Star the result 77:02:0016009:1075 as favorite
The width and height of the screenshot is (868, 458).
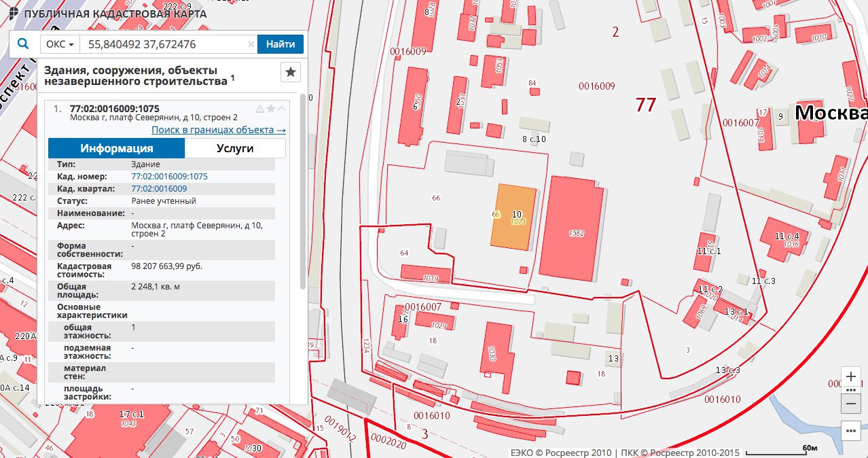point(271,109)
